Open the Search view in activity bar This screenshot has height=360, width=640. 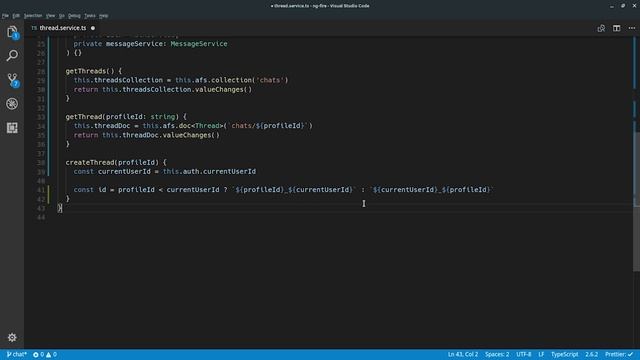(x=12, y=55)
